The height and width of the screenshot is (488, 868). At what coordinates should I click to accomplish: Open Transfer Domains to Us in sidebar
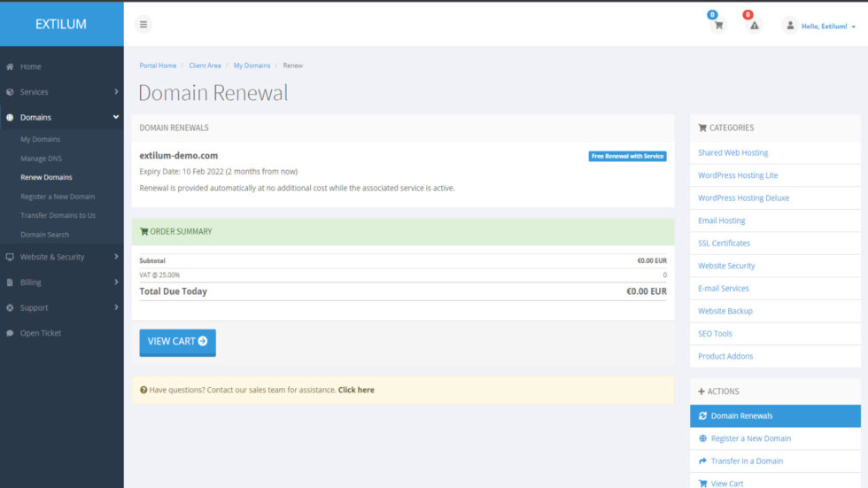click(x=58, y=215)
